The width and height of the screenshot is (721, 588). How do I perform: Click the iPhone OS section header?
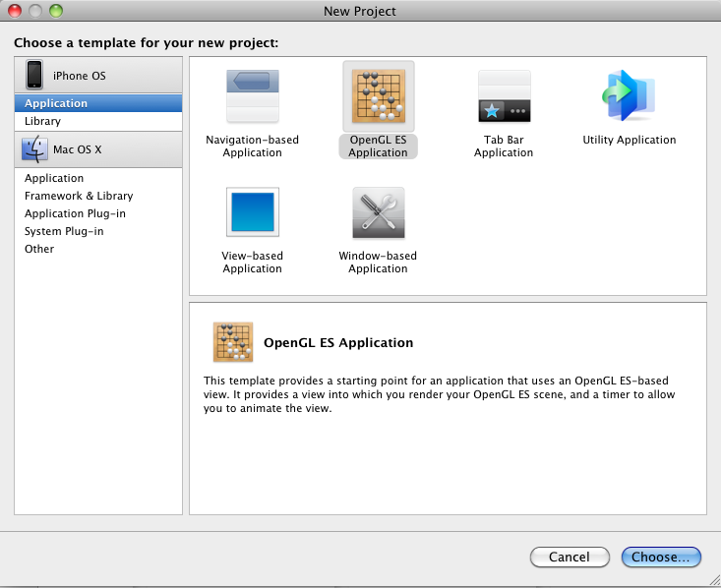pos(98,76)
